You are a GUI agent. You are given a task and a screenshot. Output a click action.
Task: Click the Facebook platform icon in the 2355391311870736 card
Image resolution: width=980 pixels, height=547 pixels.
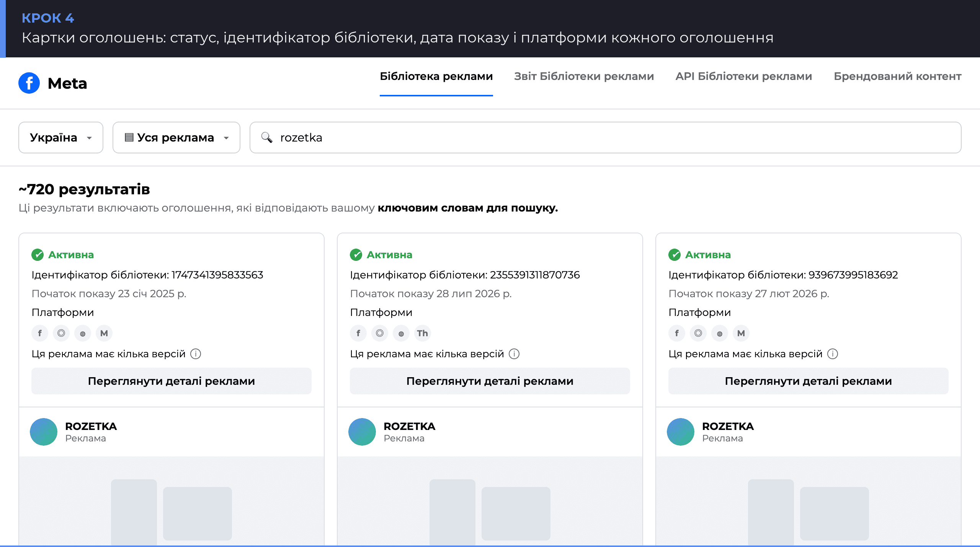click(x=358, y=333)
